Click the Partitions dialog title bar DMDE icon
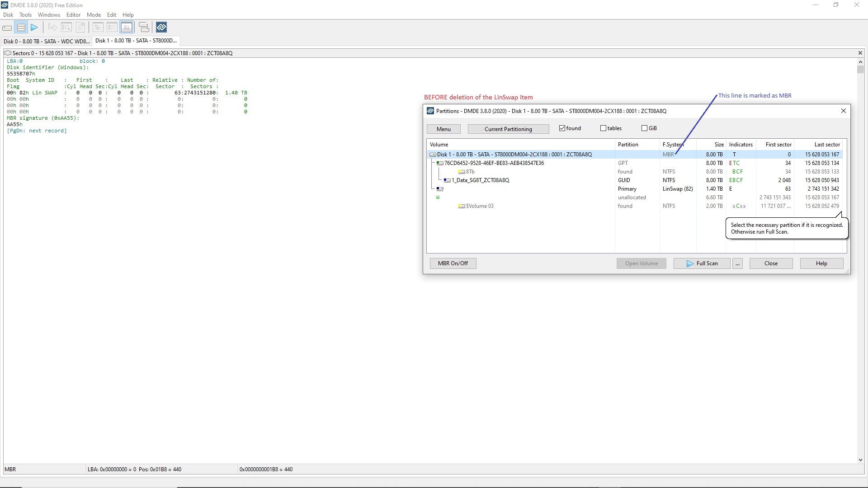This screenshot has height=488, width=868. [x=430, y=111]
